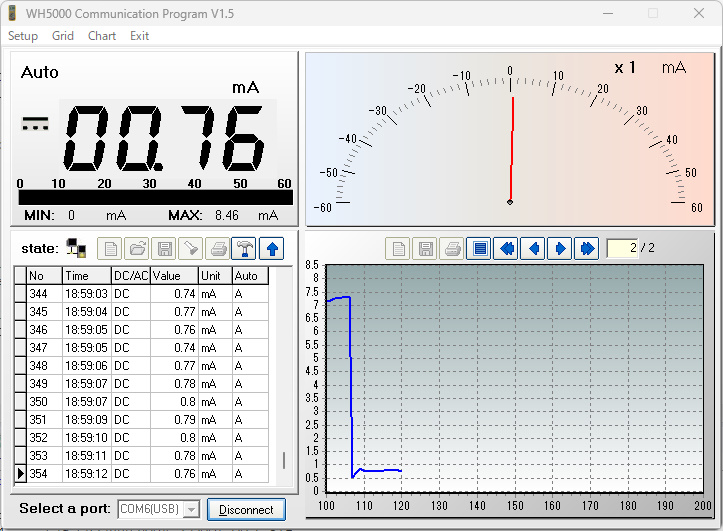The height and width of the screenshot is (531, 723).
Task: Click the chart list view icon
Action: tap(480, 248)
